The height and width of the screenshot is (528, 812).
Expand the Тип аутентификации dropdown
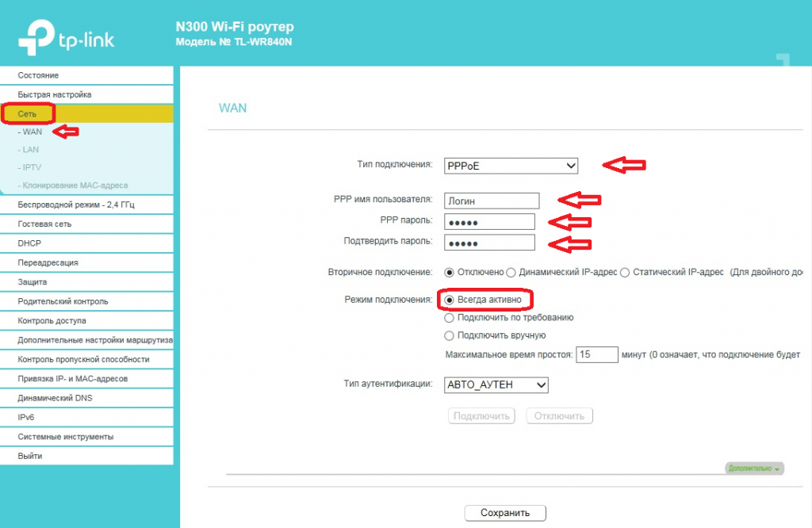496,385
